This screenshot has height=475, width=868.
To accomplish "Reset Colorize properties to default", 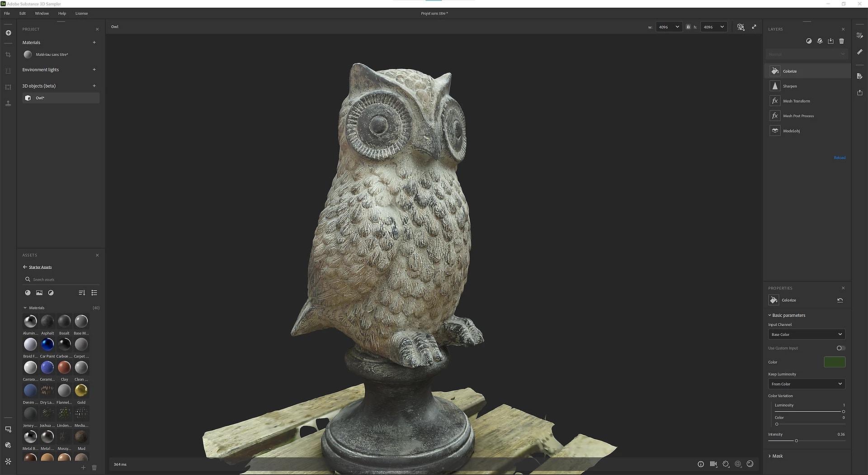I will point(840,300).
